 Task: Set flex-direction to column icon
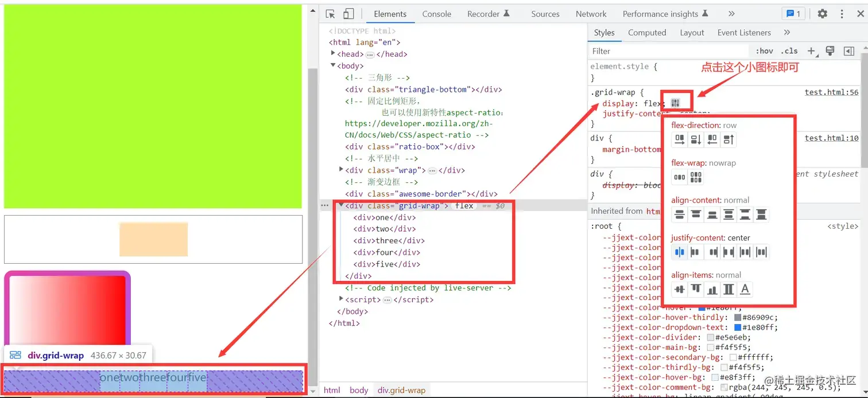click(696, 139)
